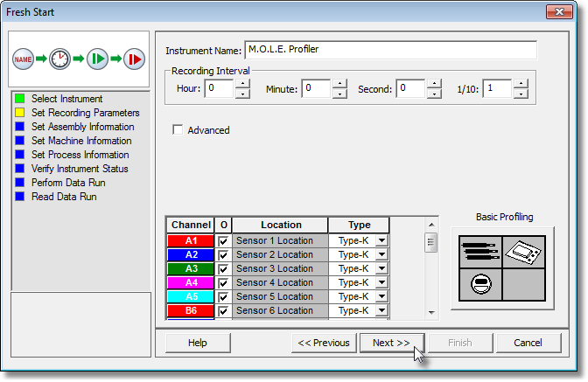Click the Minute input field
Image resolution: width=588 pixels, height=382 pixels.
click(317, 88)
